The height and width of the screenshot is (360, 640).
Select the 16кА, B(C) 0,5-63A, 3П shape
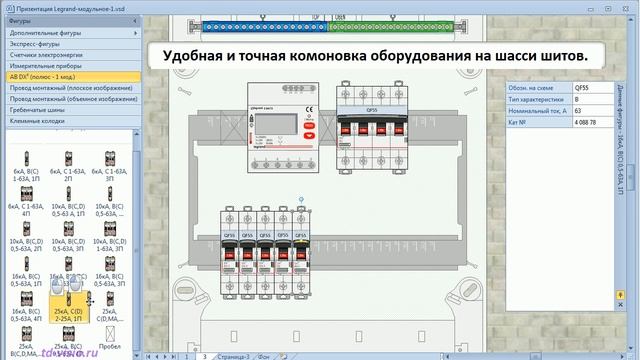[x=109, y=271]
